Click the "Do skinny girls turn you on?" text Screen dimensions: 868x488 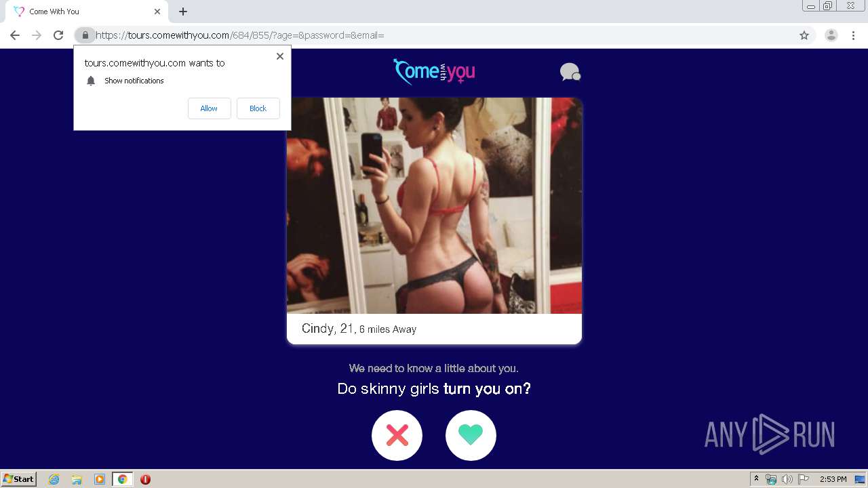coord(434,389)
